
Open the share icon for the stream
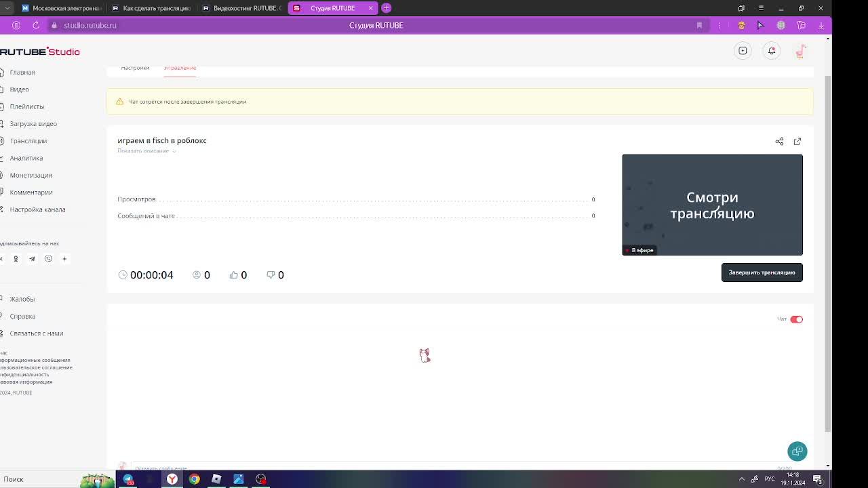point(779,142)
